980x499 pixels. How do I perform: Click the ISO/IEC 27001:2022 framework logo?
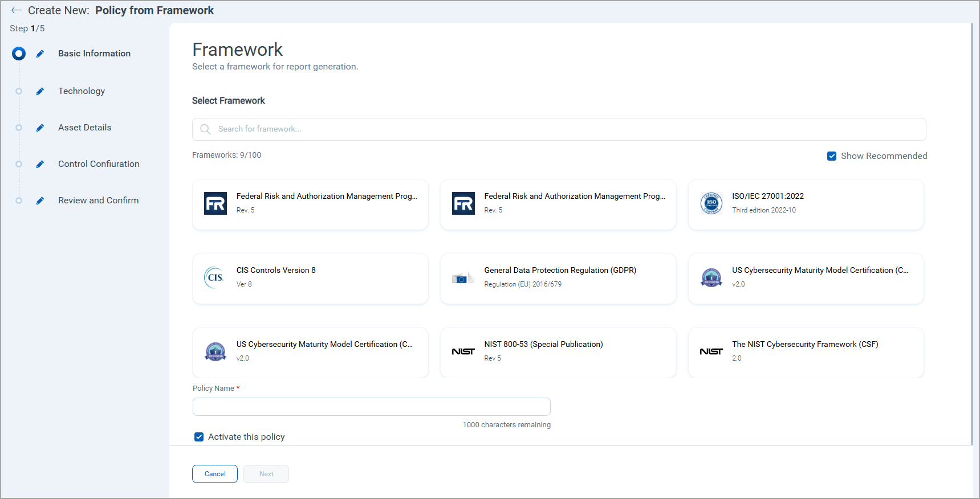click(711, 203)
